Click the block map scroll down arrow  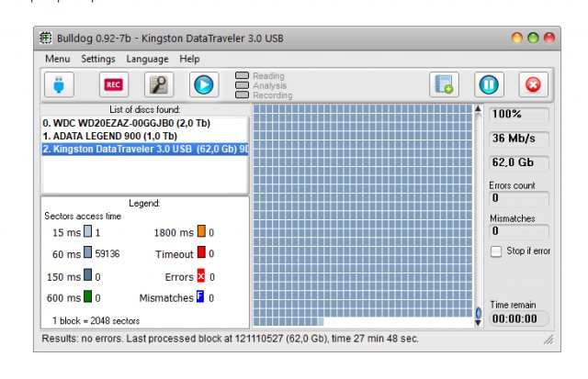tap(478, 323)
